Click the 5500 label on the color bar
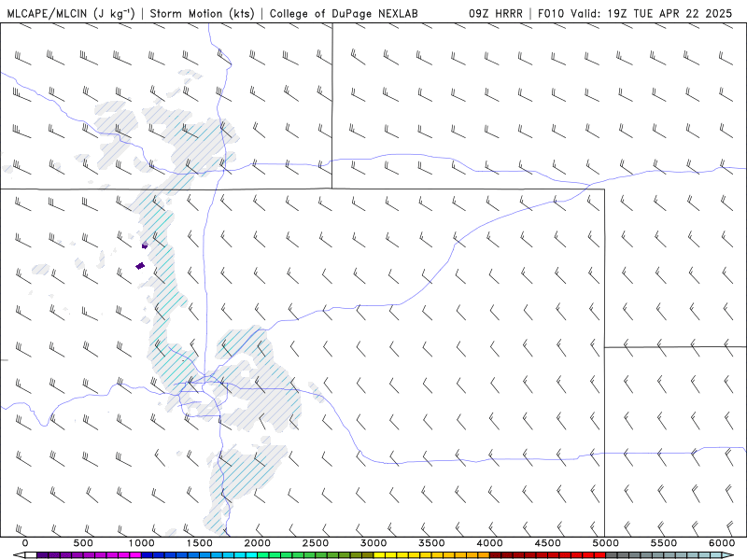The width and height of the screenshot is (747, 560). tap(664, 543)
